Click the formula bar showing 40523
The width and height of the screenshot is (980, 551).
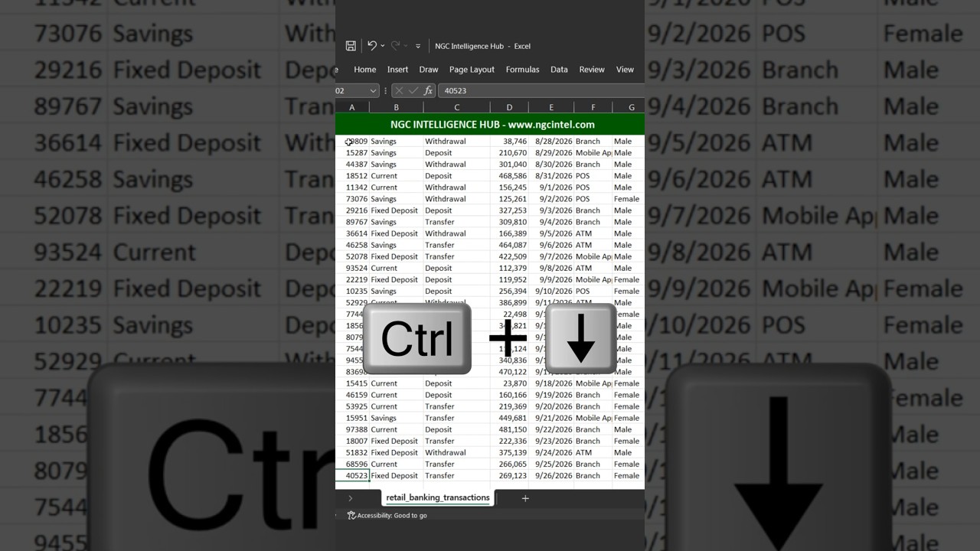tap(541, 90)
